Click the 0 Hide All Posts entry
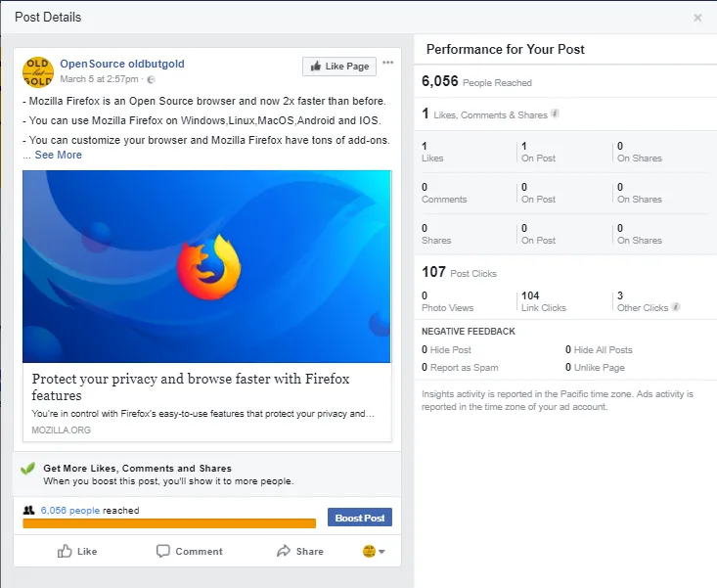Screen dimensions: 717x588 coord(599,350)
